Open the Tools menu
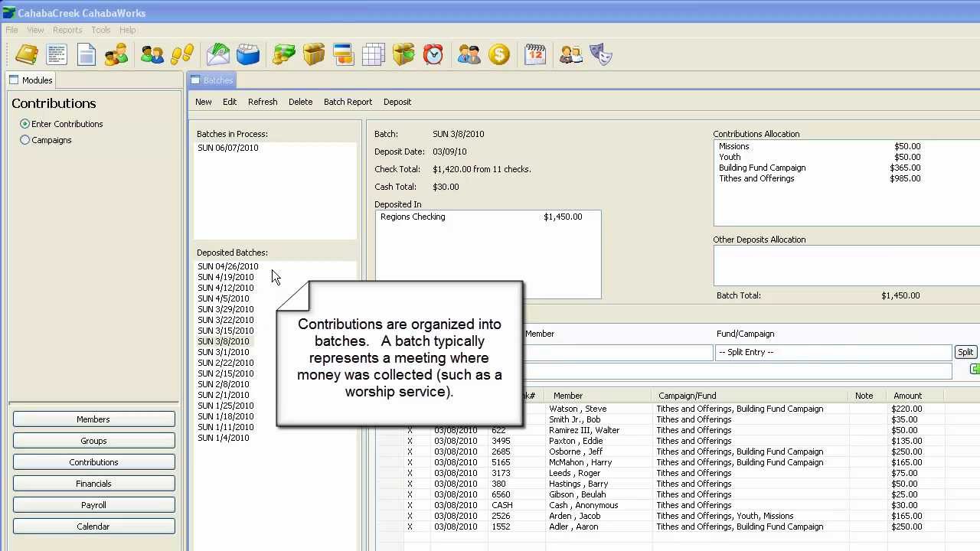 101,30
